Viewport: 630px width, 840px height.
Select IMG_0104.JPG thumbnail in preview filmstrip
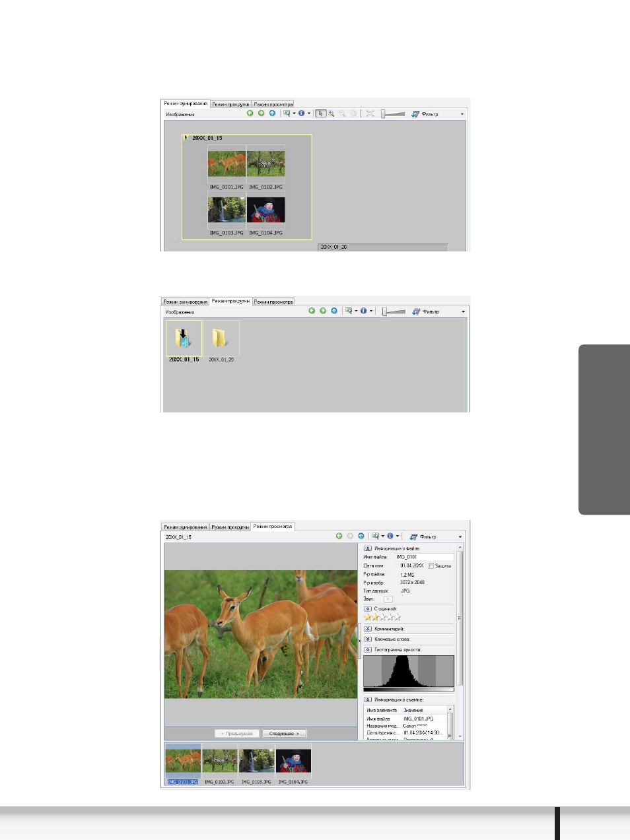[x=293, y=761]
